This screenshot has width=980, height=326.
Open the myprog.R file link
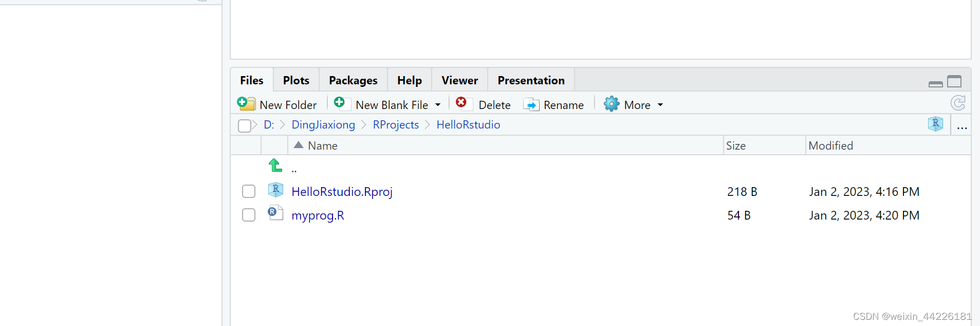[318, 215]
